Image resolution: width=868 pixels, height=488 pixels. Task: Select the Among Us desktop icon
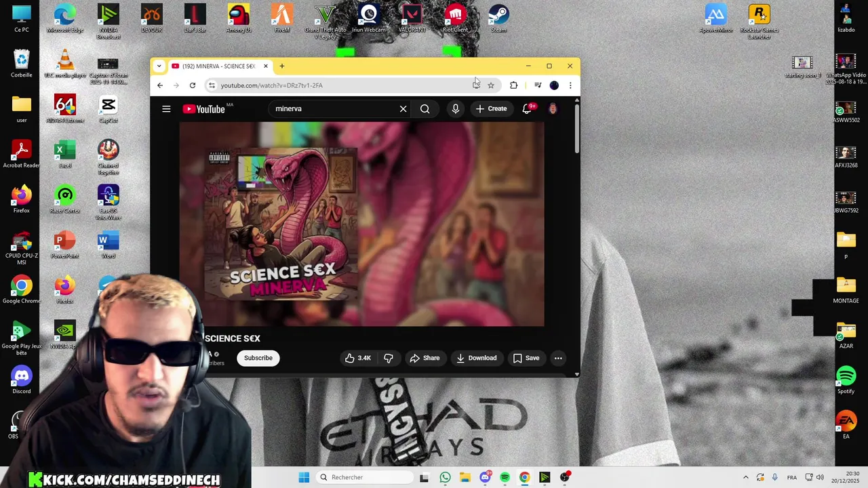click(238, 19)
